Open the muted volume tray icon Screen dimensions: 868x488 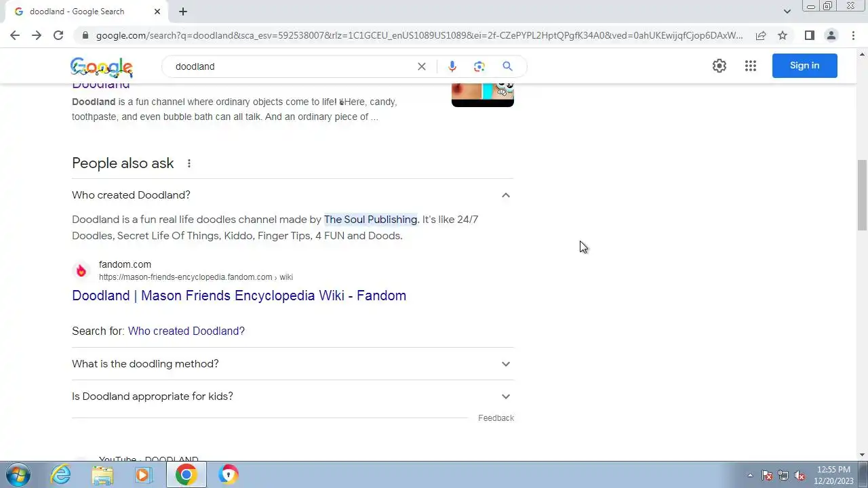point(800,475)
